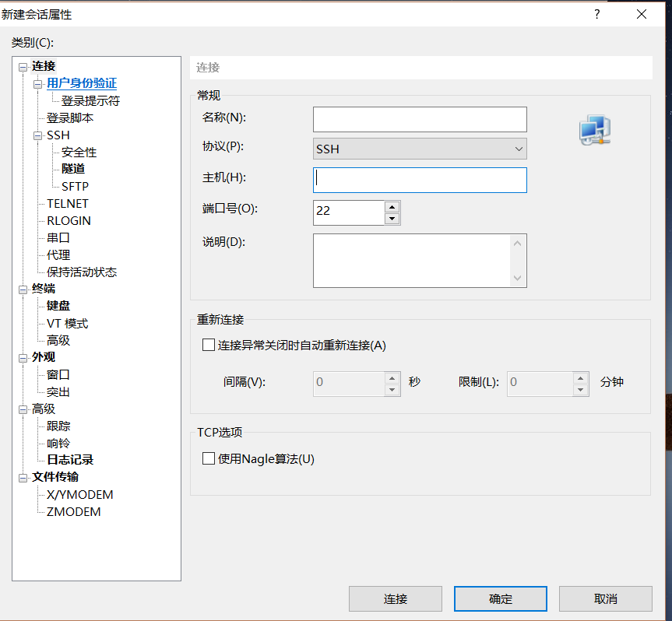Click the Help question mark icon

click(596, 14)
